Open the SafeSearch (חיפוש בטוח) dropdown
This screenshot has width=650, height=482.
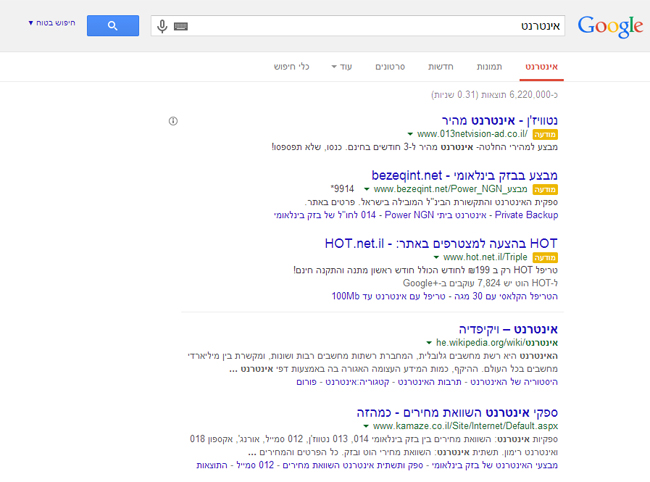pyautogui.click(x=52, y=23)
